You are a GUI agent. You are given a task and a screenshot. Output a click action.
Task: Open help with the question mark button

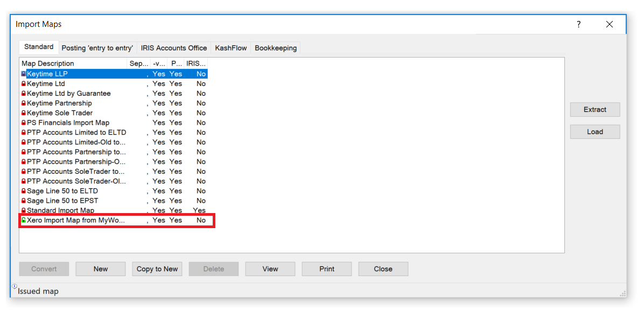click(579, 24)
